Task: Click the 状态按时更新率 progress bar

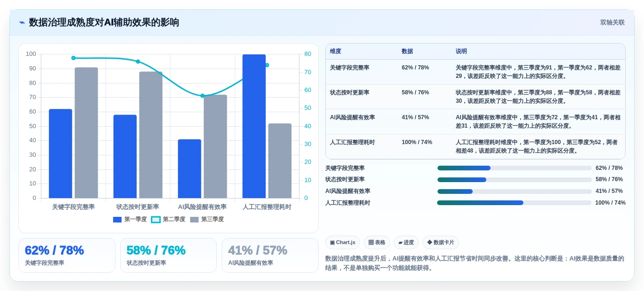Action: pos(514,180)
